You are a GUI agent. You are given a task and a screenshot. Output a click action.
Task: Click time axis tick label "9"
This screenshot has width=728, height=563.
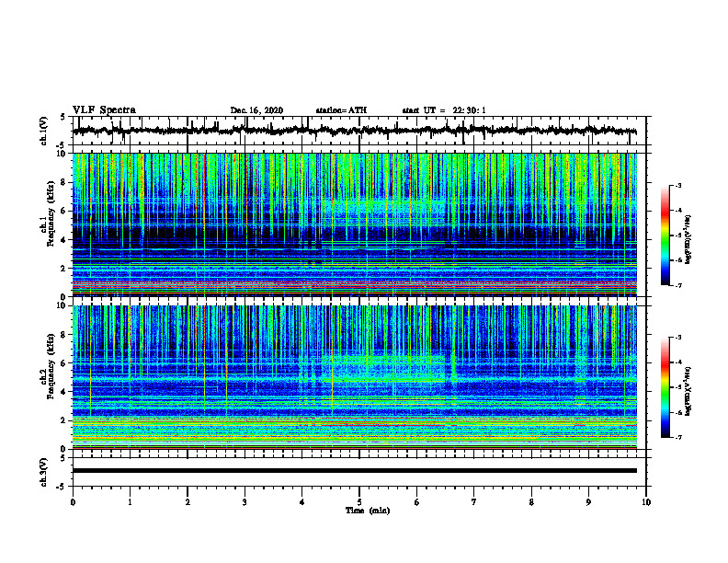[x=588, y=502]
